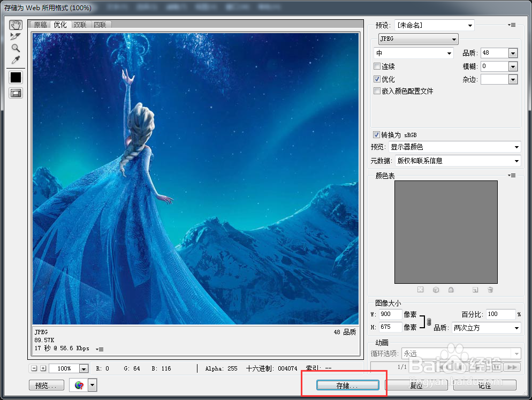Click the 记住 remember button
This screenshot has height=400, width=532.
485,386
